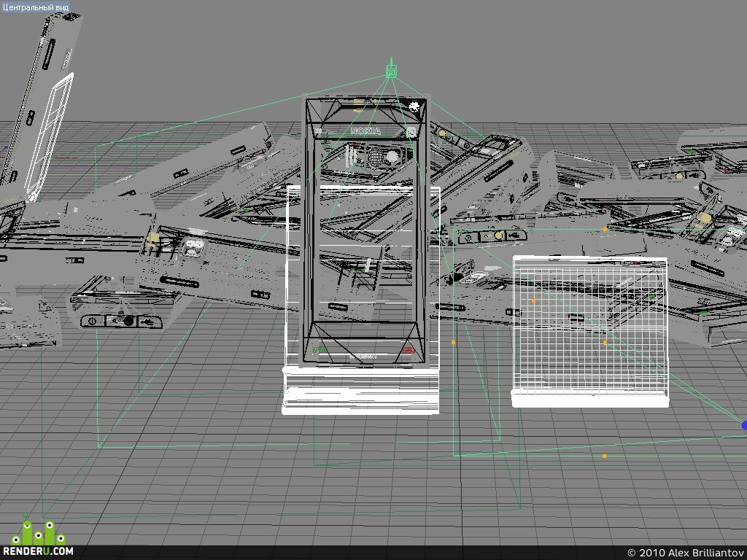The height and width of the screenshot is (560, 747).
Task: Select the orange handle in the grid's upper-left area
Action: click(x=533, y=301)
